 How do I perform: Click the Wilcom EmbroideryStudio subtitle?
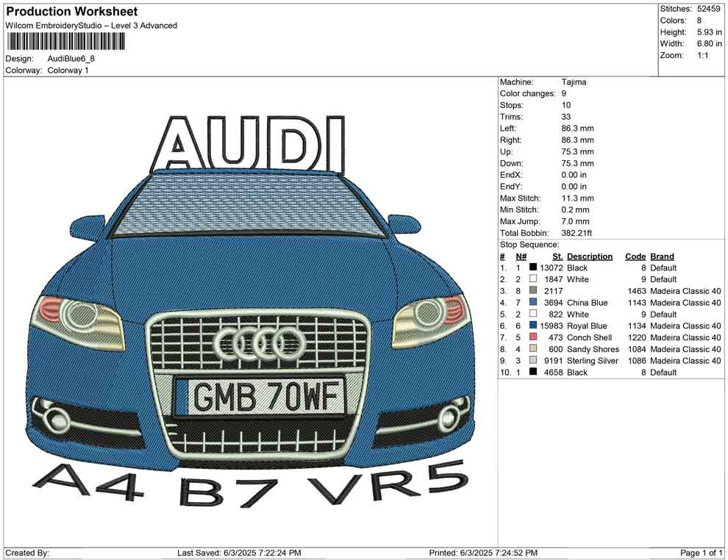tap(91, 26)
